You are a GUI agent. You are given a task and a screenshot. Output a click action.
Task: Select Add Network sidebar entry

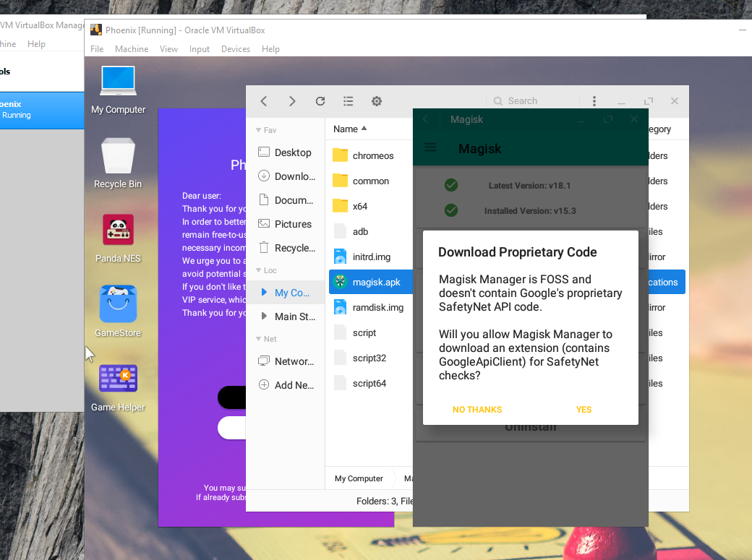[x=286, y=385]
